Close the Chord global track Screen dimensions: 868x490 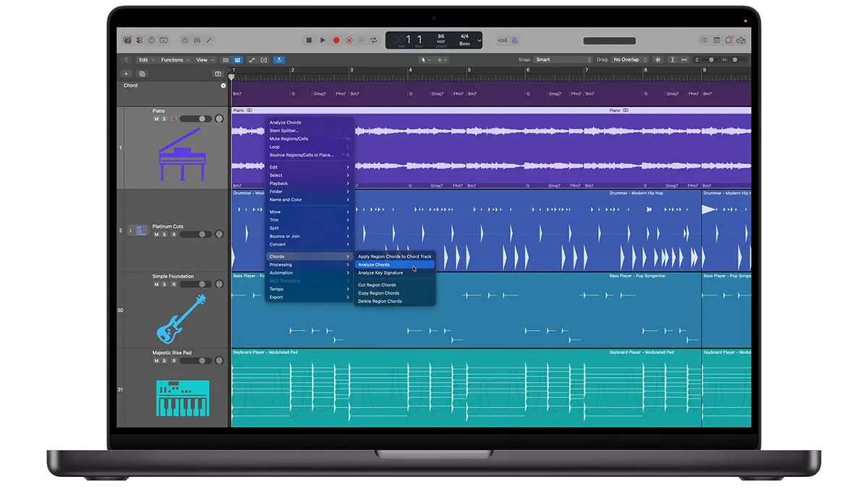224,85
